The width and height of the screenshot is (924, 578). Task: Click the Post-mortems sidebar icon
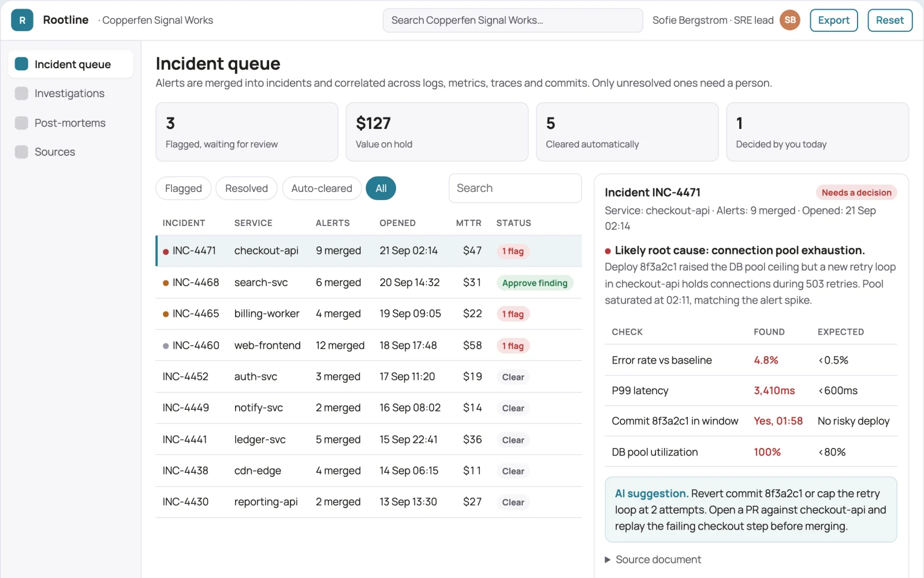[21, 123]
